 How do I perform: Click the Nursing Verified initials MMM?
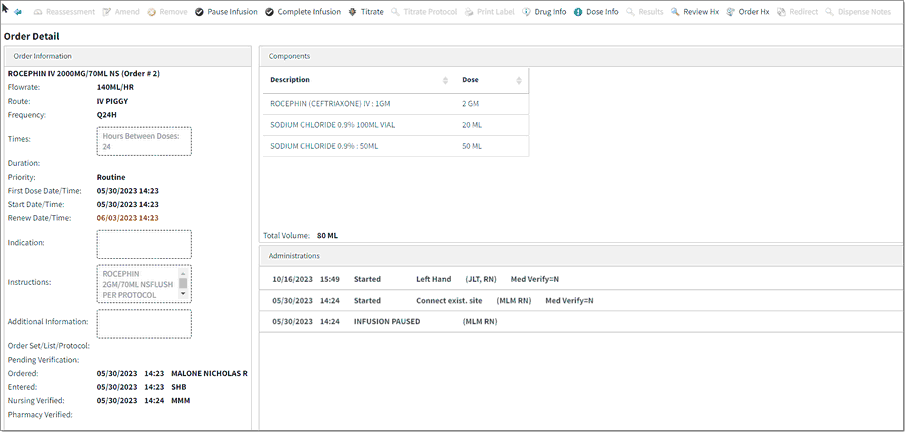pos(180,400)
